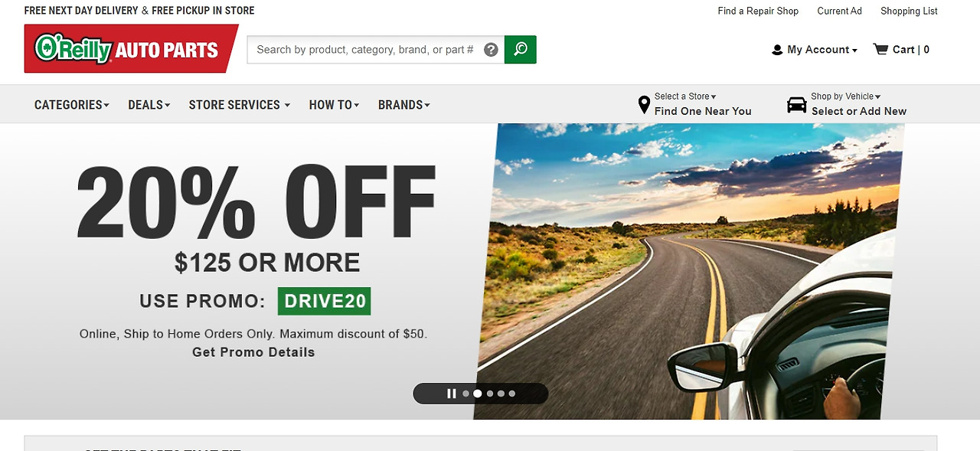Click Get Promo Details link

click(x=253, y=352)
